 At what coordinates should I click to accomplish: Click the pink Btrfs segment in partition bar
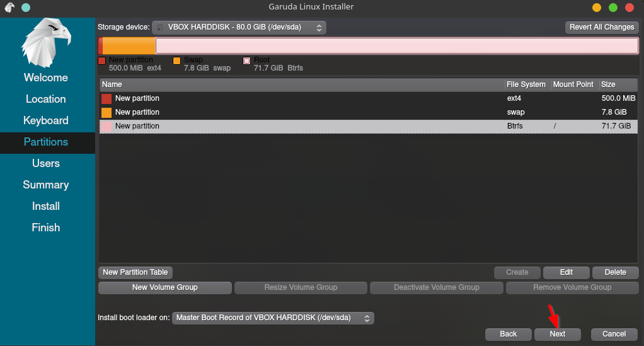397,45
